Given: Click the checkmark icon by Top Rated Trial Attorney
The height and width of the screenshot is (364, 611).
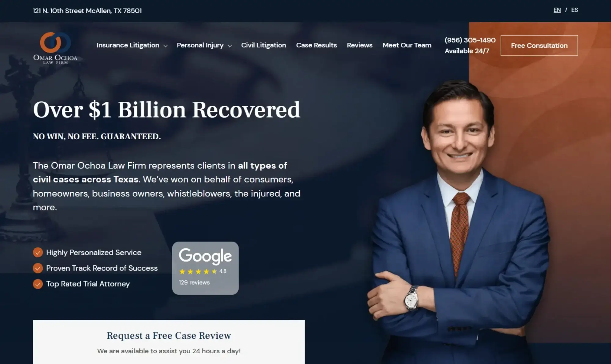Looking at the screenshot, I should (38, 284).
